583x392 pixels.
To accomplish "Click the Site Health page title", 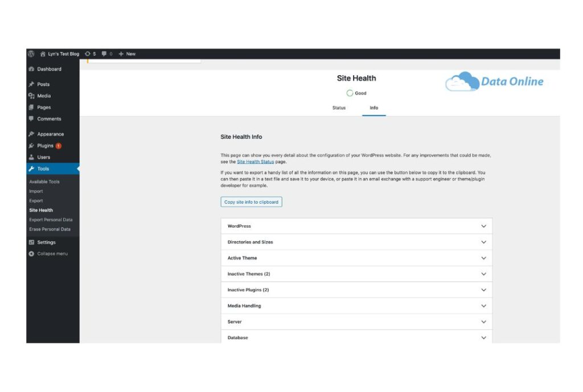I will pyautogui.click(x=356, y=78).
